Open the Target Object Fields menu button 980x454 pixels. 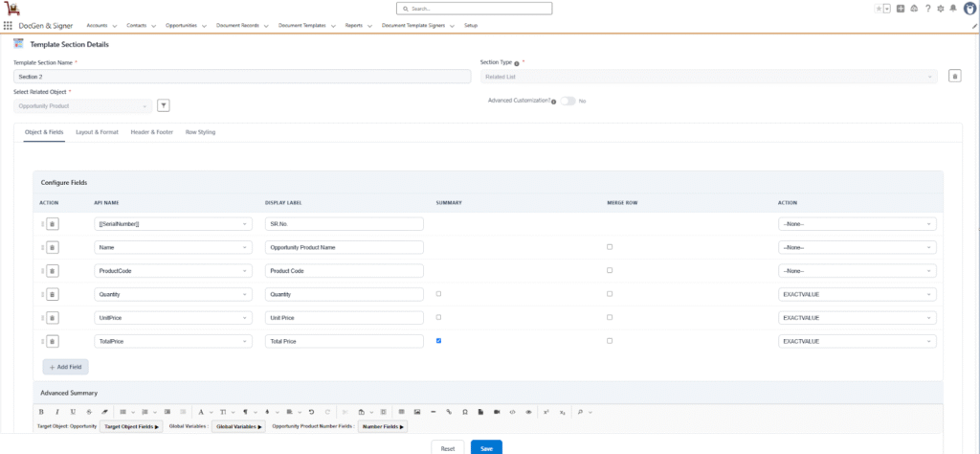[x=132, y=426]
